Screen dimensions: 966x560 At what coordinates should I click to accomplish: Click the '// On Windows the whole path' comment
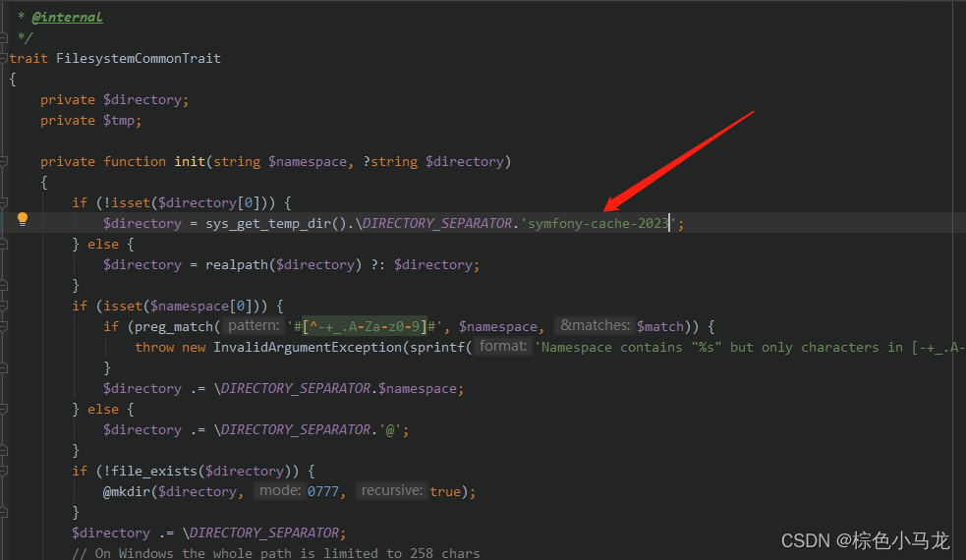coord(276,552)
